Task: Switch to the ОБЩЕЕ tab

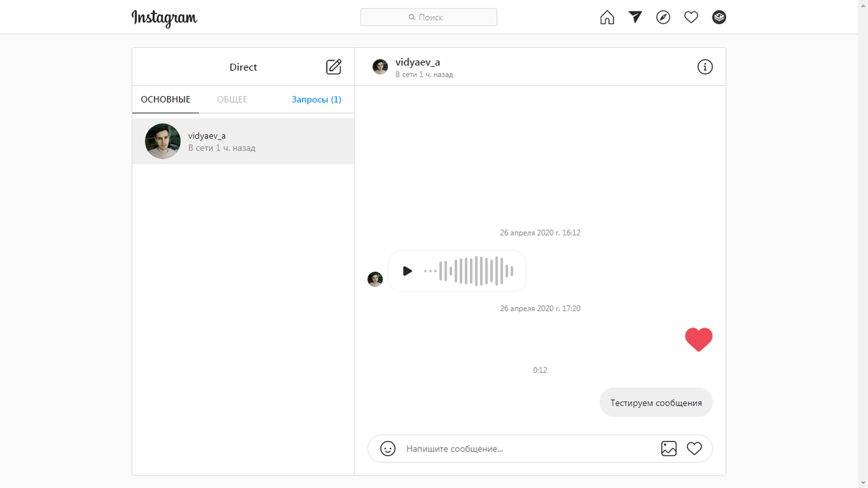Action: (232, 100)
